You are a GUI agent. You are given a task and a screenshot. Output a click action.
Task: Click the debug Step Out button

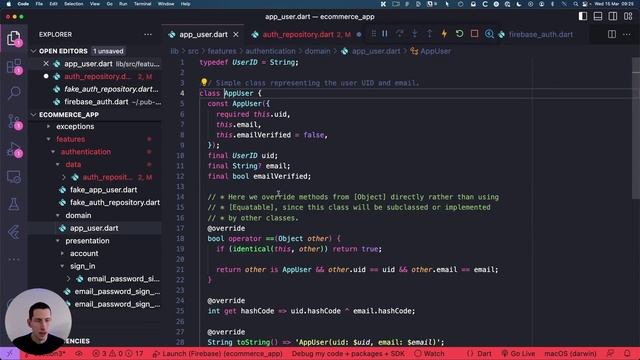click(x=429, y=34)
